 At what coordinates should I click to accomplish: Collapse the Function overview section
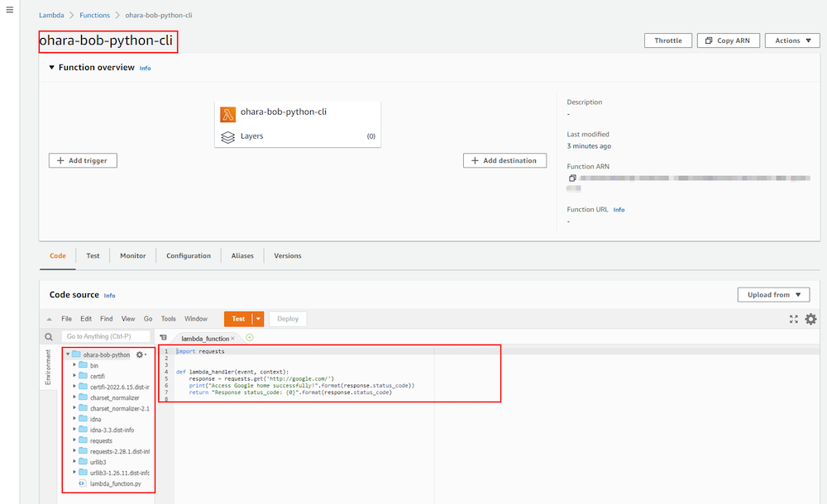pos(51,68)
